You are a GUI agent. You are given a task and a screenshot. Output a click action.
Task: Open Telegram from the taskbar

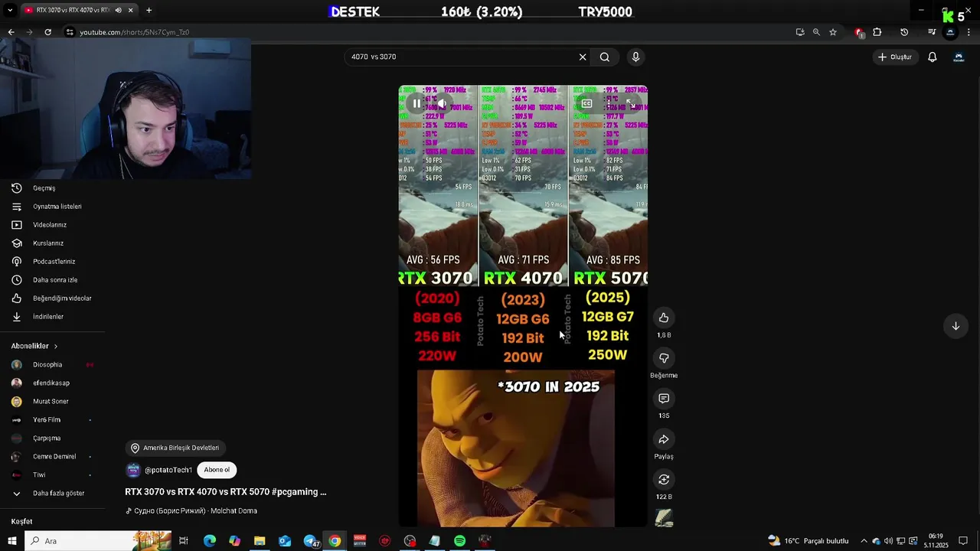tap(310, 541)
